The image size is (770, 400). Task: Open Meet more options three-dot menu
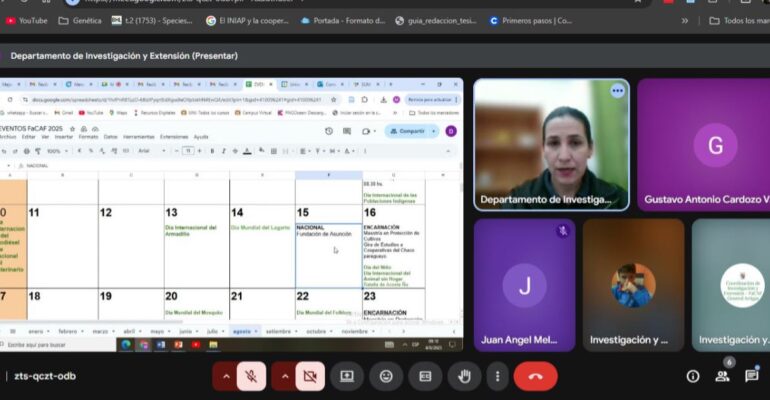(x=497, y=376)
